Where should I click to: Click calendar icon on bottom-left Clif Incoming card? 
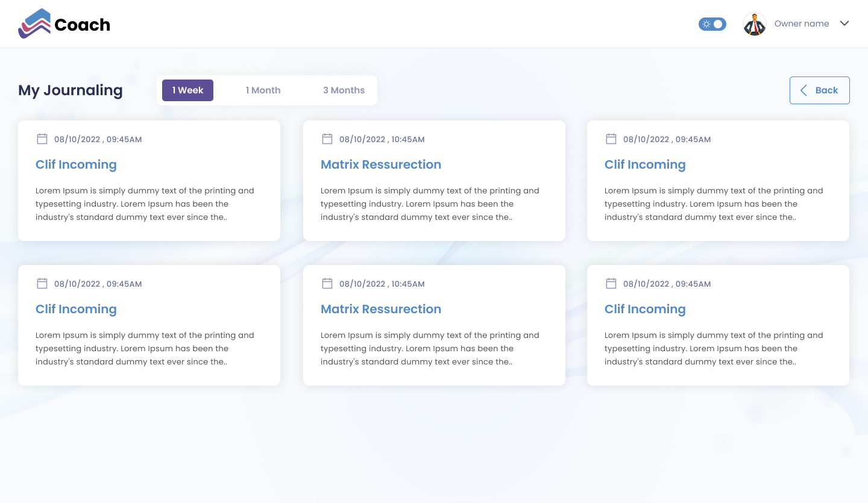(42, 284)
